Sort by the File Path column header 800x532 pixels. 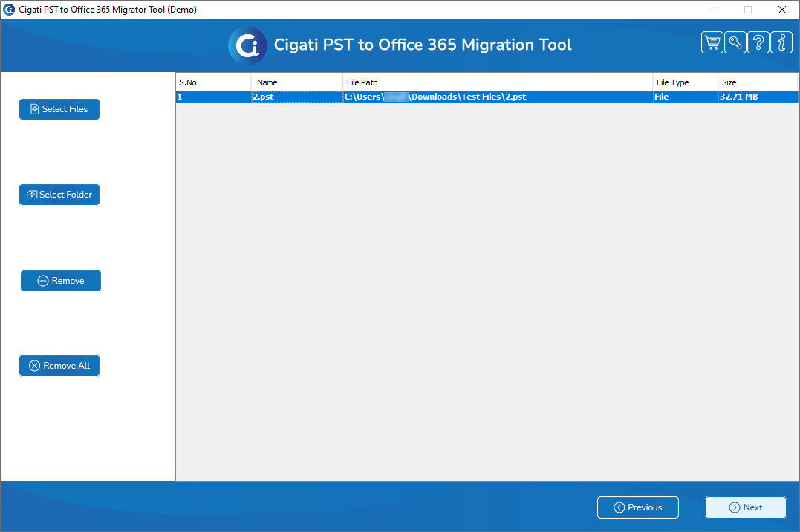[x=498, y=82]
